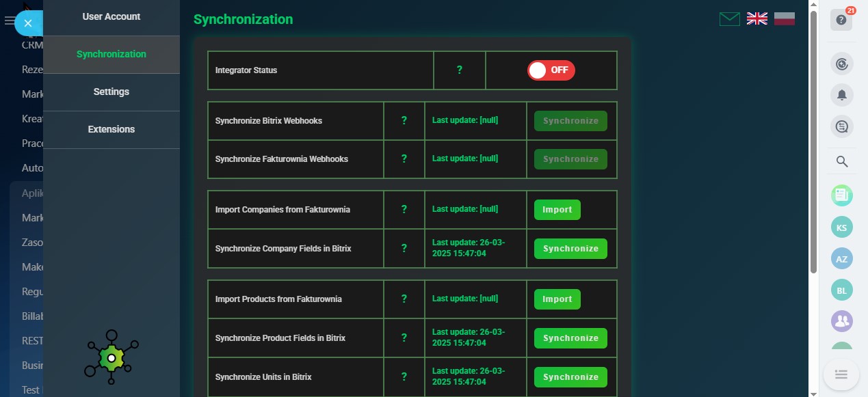Click Synchronize for Company Fields in Bitrix
This screenshot has height=397, width=868.
(x=570, y=249)
